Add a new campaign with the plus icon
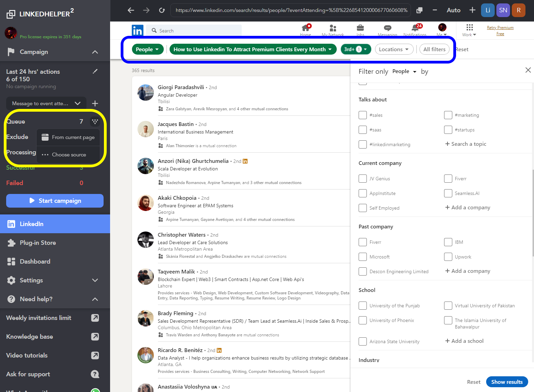This screenshot has height=392, width=534. pos(95,103)
